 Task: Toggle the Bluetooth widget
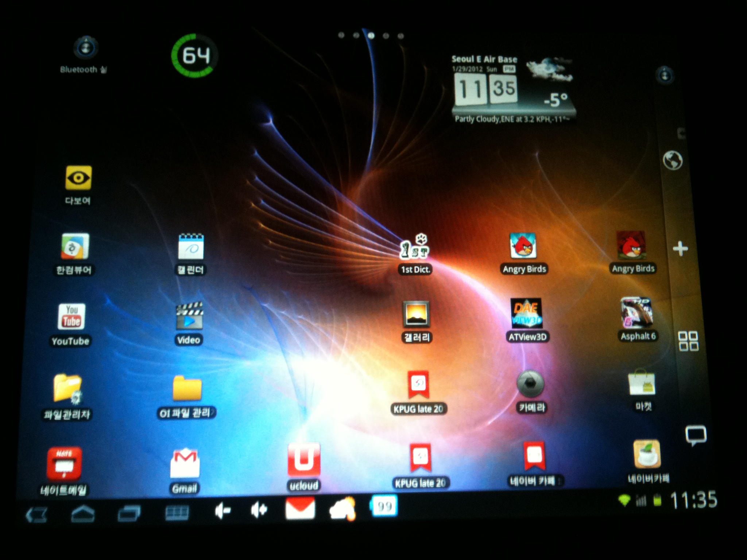coord(85,48)
